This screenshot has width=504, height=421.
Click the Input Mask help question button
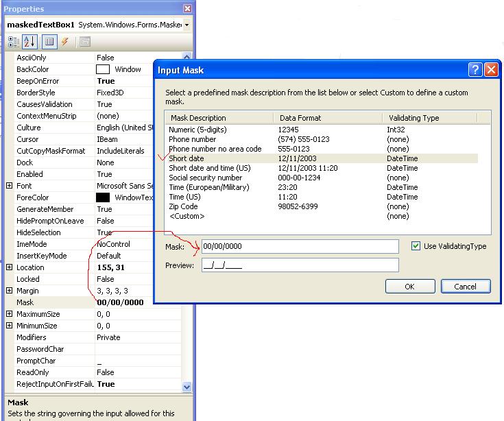[x=475, y=69]
